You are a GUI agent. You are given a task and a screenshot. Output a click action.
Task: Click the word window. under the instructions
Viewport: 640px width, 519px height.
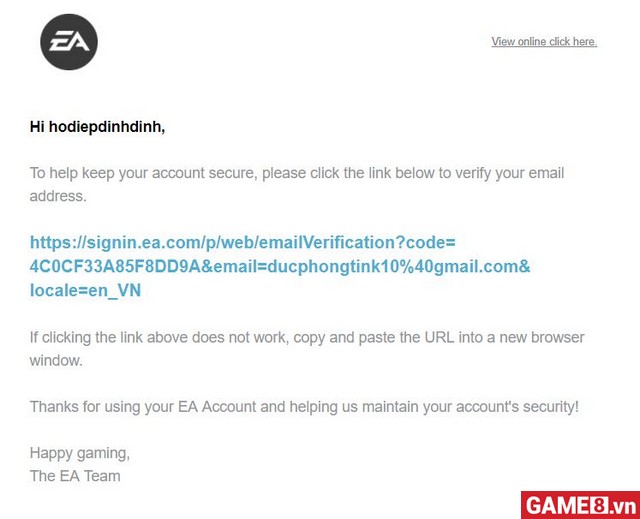click(56, 361)
